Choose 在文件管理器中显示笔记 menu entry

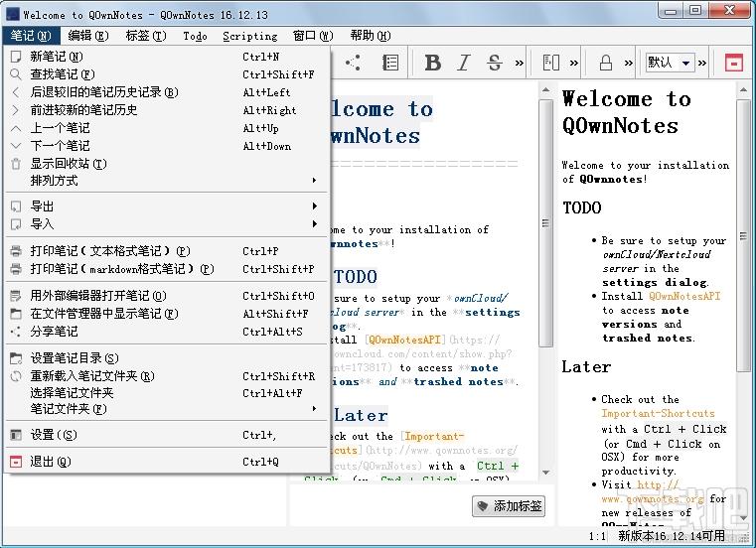click(167, 314)
